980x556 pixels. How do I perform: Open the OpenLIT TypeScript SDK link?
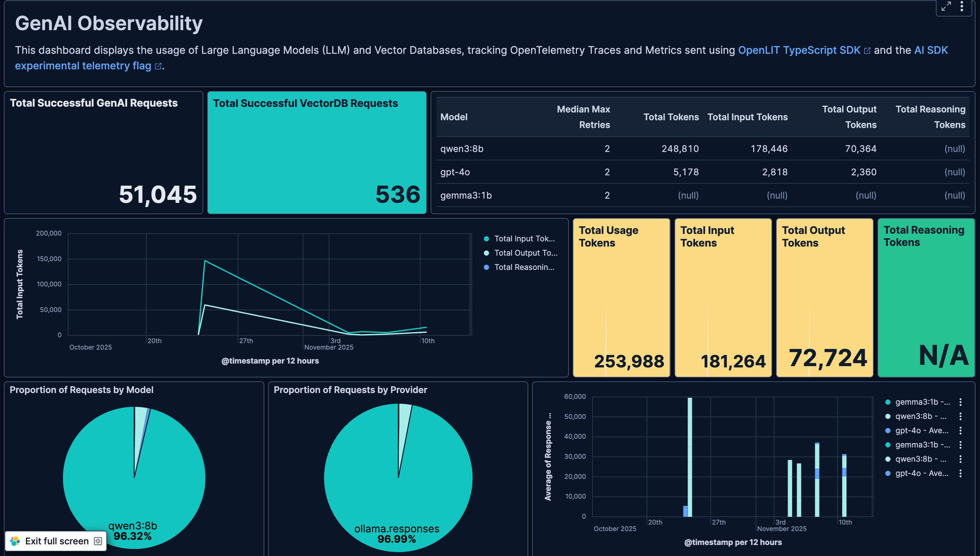(799, 50)
